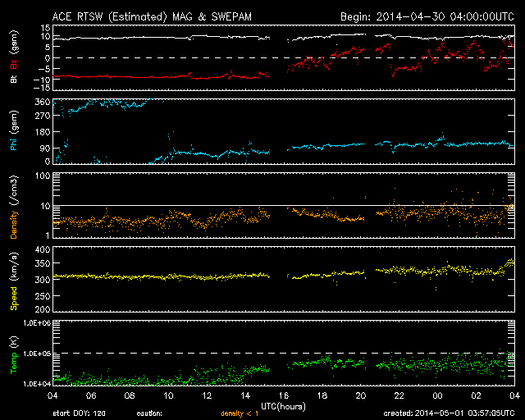This screenshot has height=420, width=525.
Task: Click the title "ACE RTSW (Estimated) MAG & SWEPAM"
Action: click(152, 16)
